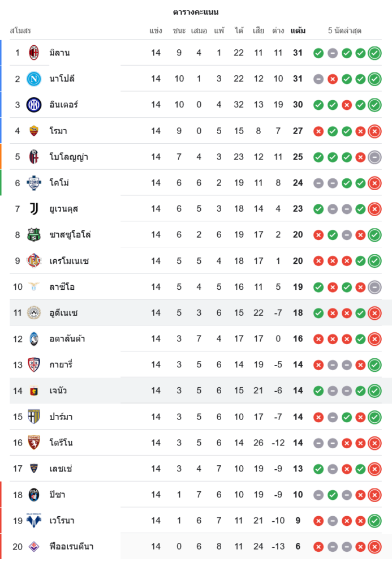392x566 pixels.
Task: Open the ยูเวนตุส team page link
Action: click(63, 209)
